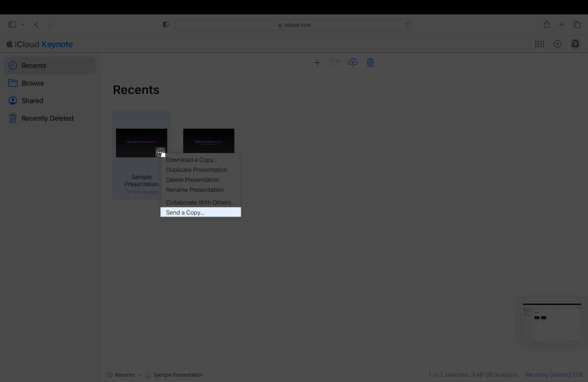Open the iCloud app launcher grid

(539, 44)
